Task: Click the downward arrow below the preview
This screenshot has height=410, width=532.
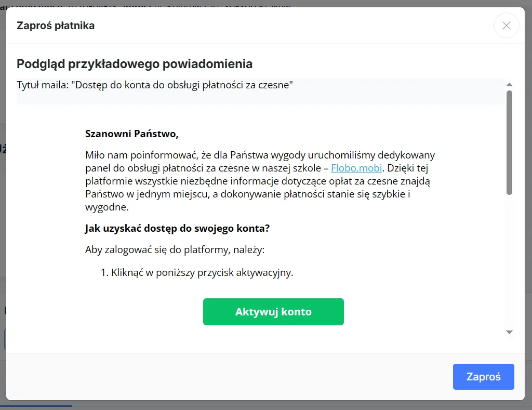Action: [510, 332]
